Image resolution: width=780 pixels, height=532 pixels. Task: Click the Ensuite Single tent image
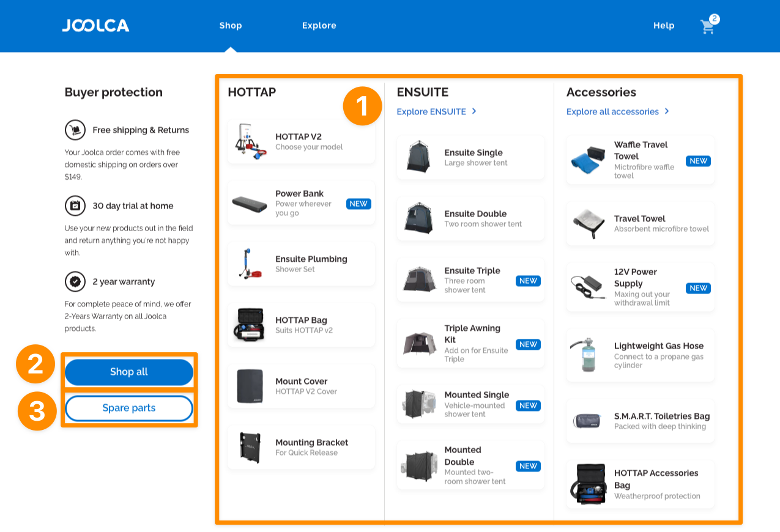[419, 157]
